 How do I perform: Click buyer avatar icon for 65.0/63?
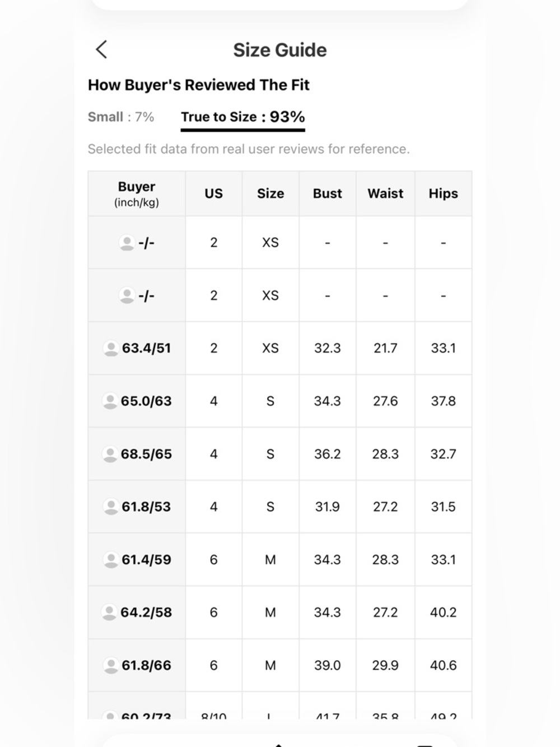click(x=110, y=401)
